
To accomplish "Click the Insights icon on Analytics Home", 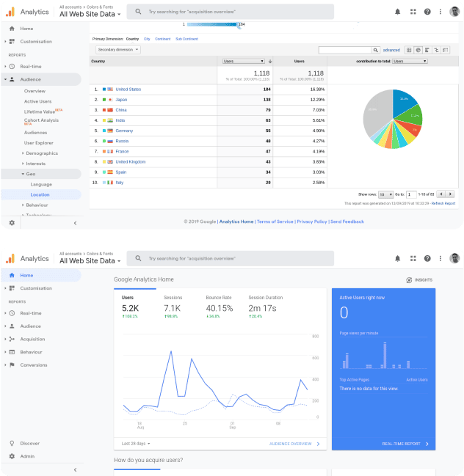I will (x=409, y=280).
